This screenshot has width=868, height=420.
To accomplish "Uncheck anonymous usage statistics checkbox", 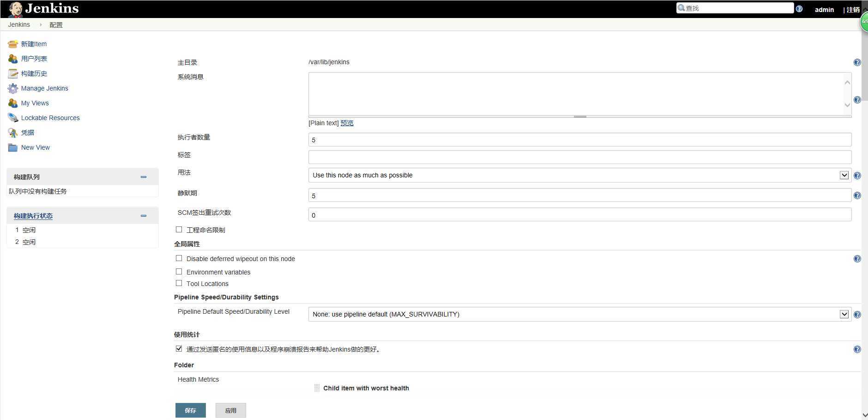I will [x=179, y=349].
